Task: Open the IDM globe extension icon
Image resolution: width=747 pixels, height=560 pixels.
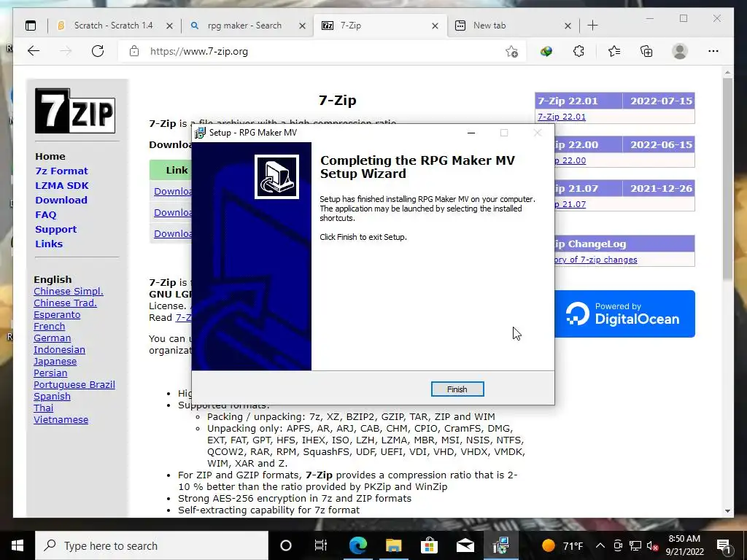Action: (x=546, y=52)
